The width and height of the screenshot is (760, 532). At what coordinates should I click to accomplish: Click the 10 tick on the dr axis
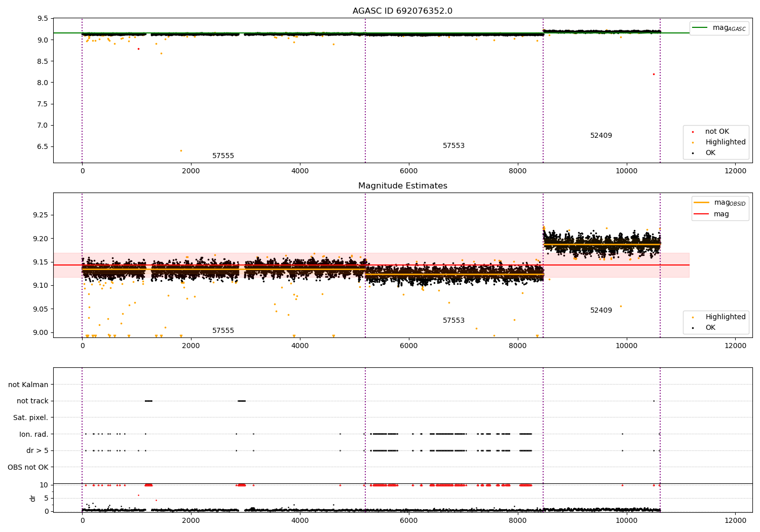coord(44,485)
